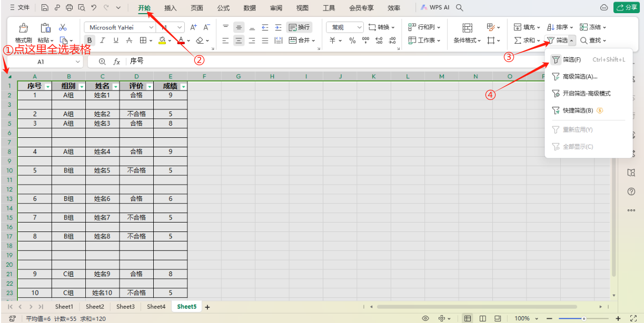The image size is (644, 323).
Task: Click the Undo arrow icon
Action: pos(94,8)
